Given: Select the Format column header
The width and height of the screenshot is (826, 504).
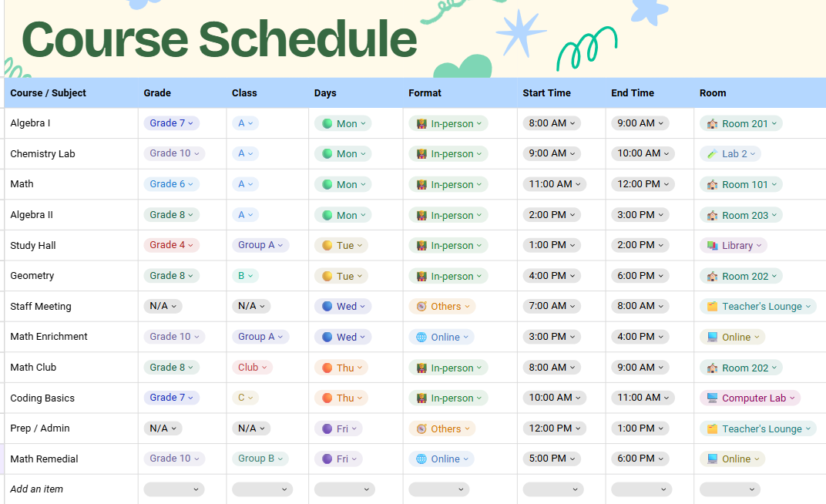Looking at the screenshot, I should (x=425, y=92).
